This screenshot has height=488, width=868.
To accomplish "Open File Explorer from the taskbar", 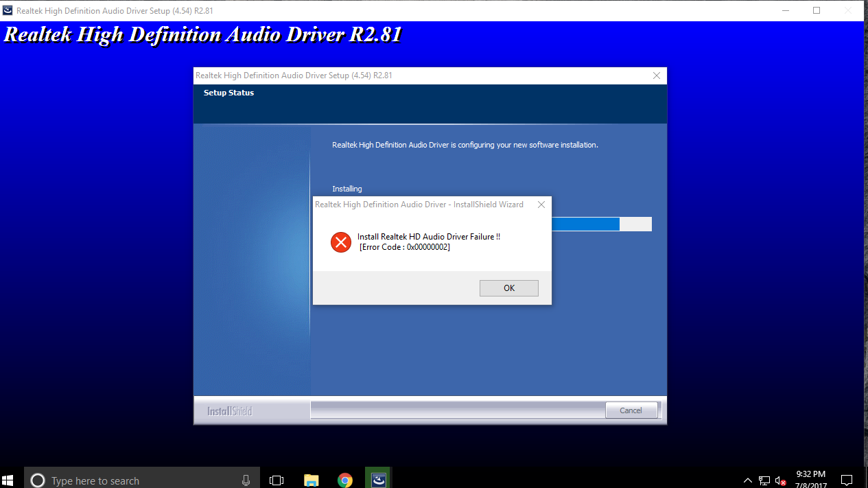I will click(x=311, y=480).
